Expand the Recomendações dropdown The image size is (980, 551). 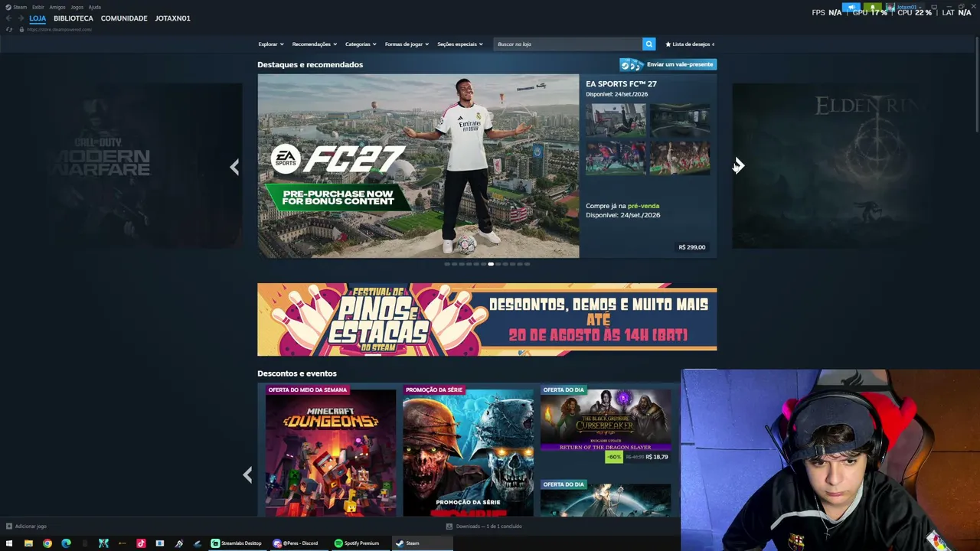(315, 44)
